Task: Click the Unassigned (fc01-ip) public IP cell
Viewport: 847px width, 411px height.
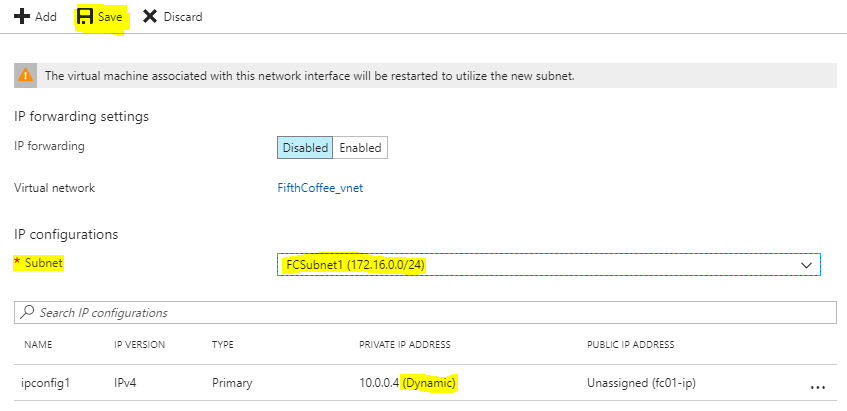Action: (x=641, y=383)
